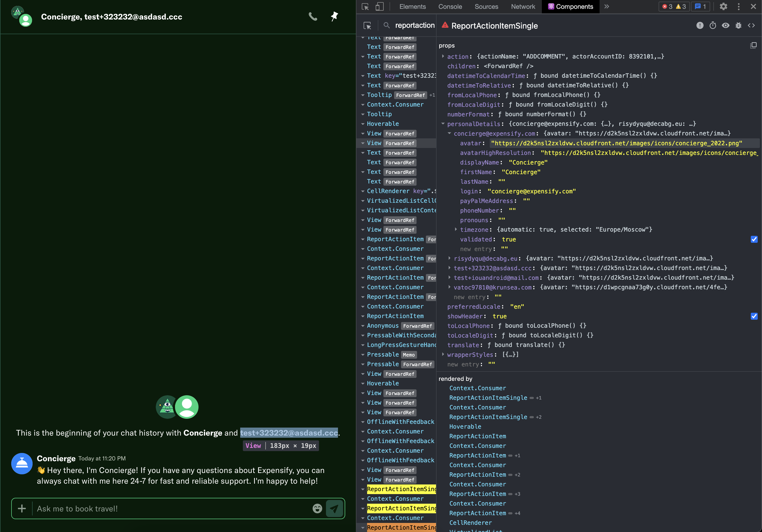762x532 pixels.
Task: Click the pin icon in chat header
Action: (x=334, y=17)
